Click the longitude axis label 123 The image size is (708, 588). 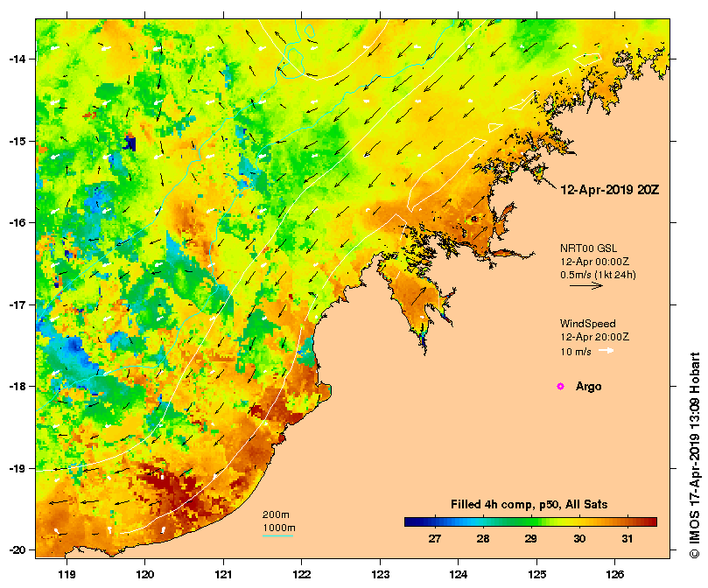point(380,575)
